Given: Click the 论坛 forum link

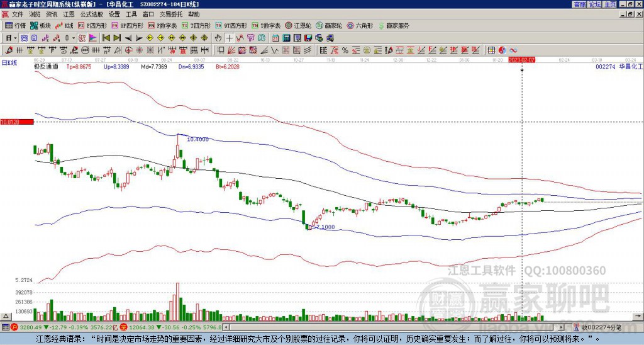Looking at the screenshot, I should click(x=595, y=4).
